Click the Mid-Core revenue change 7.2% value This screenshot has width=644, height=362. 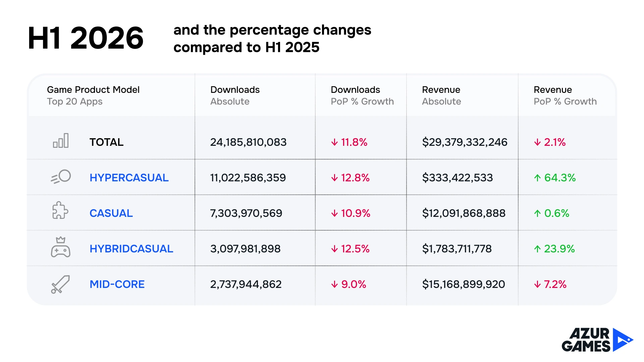coord(555,284)
